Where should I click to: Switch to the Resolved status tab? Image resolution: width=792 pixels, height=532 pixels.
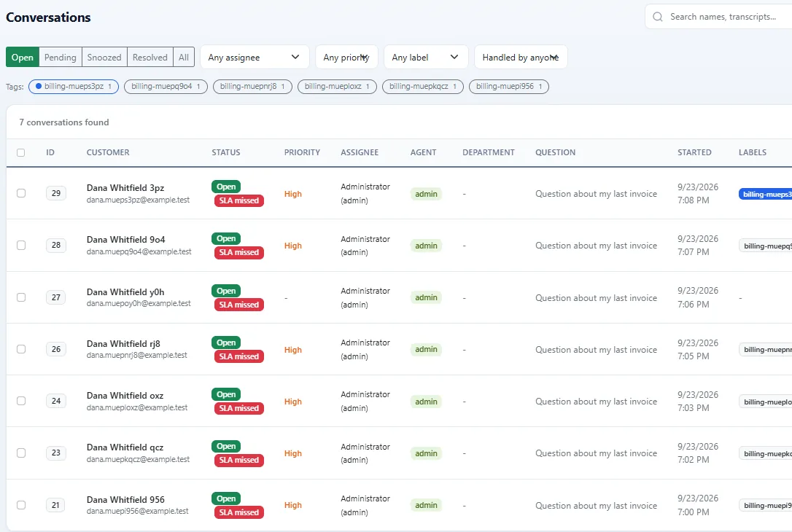pos(150,57)
